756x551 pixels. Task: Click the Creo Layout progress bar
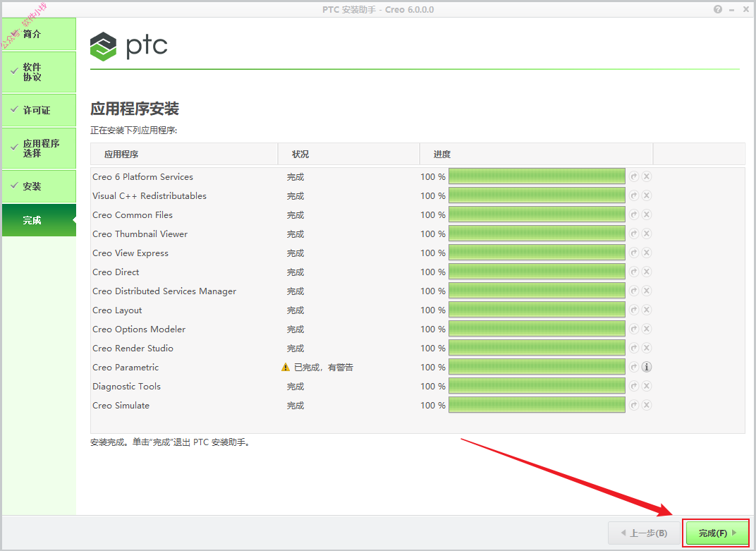(x=537, y=310)
